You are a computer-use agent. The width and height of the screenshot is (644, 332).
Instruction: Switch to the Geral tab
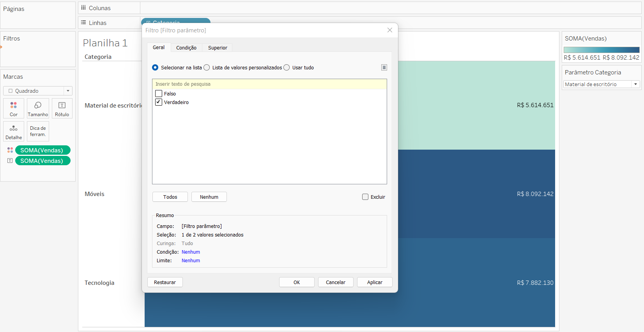(159, 48)
